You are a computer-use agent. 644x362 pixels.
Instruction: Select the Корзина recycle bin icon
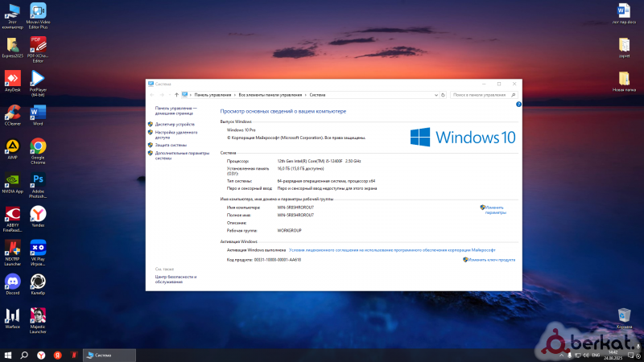(624, 315)
